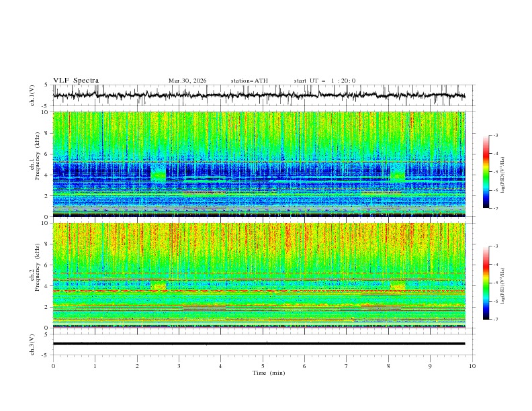Click time axis tick label "9"
532x411 pixels.
[430, 366]
